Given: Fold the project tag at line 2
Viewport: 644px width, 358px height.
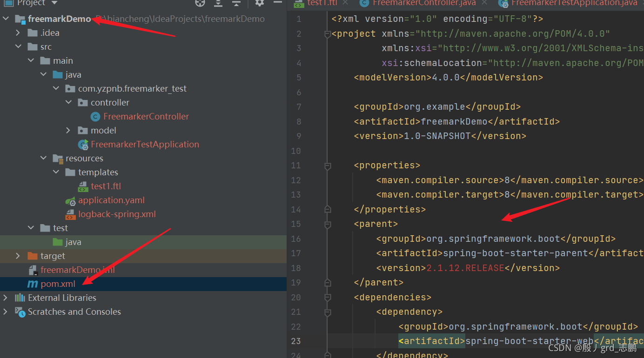Looking at the screenshot, I should pyautogui.click(x=328, y=34).
